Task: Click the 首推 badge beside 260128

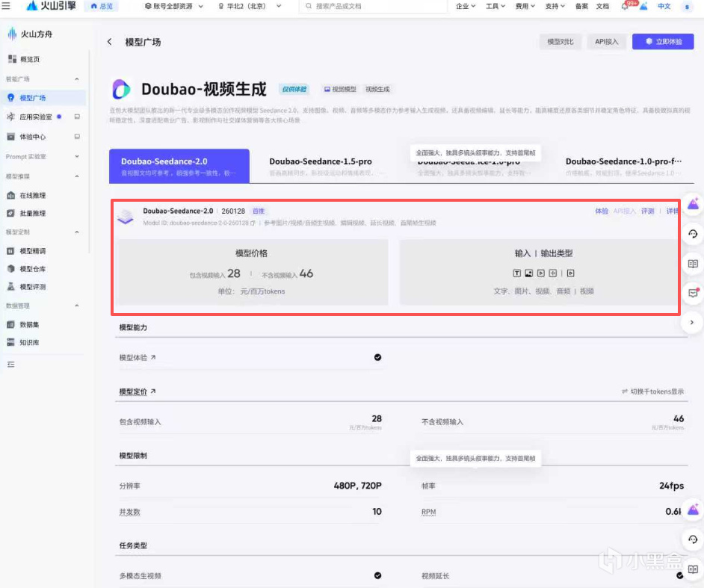Action: click(259, 211)
